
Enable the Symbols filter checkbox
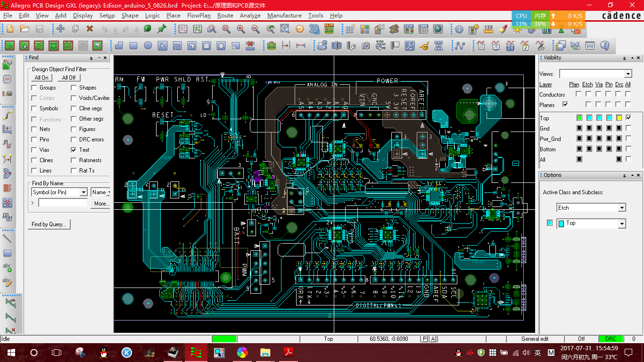[x=34, y=108]
